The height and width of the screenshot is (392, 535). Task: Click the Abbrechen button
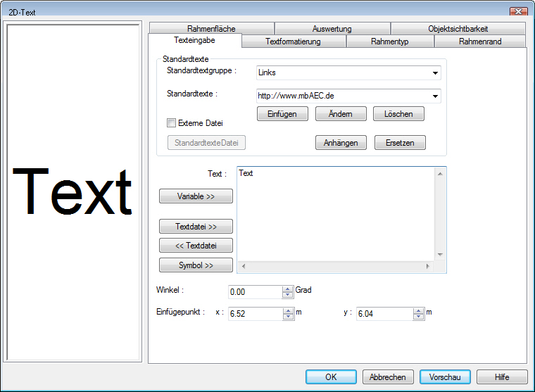[x=388, y=377]
